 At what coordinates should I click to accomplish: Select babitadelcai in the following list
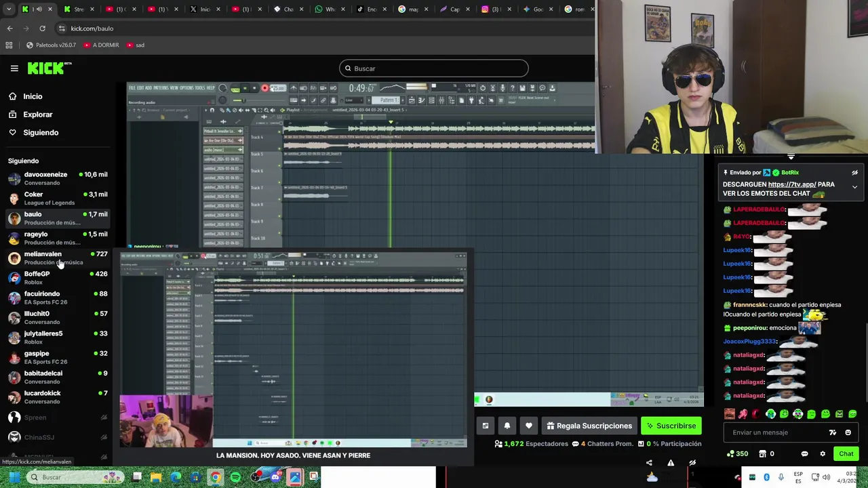coord(58,377)
